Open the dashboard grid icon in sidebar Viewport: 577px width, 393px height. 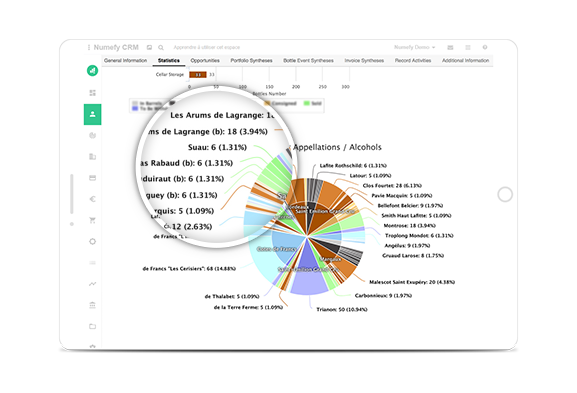[92, 93]
